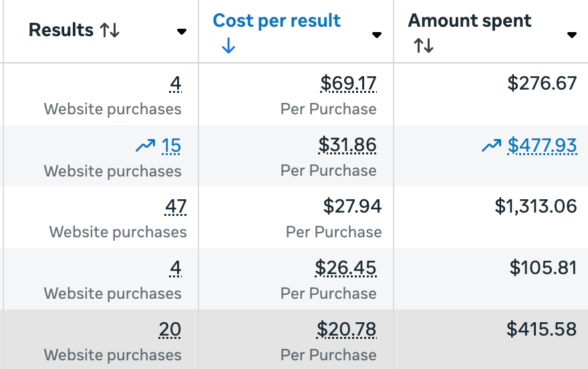Click the $20.78 cost per purchase value

[347, 330]
